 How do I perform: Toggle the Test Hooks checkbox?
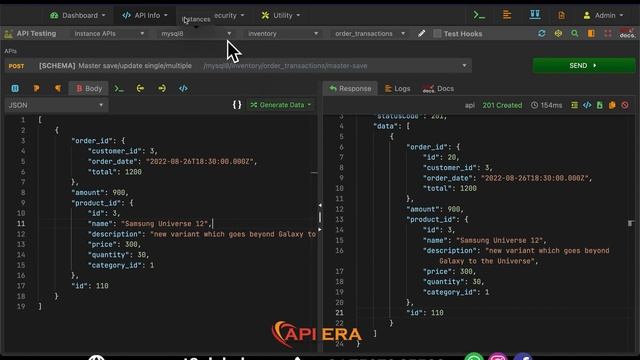[x=437, y=33]
